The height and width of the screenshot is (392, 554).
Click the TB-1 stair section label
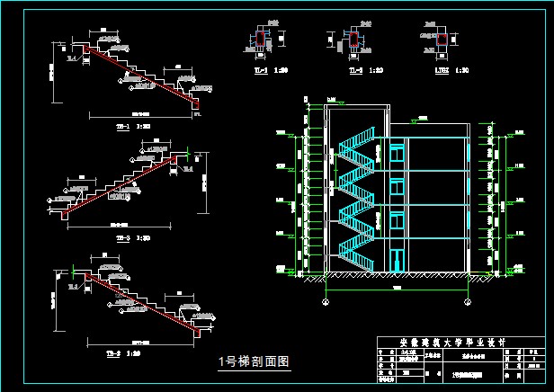click(x=130, y=127)
